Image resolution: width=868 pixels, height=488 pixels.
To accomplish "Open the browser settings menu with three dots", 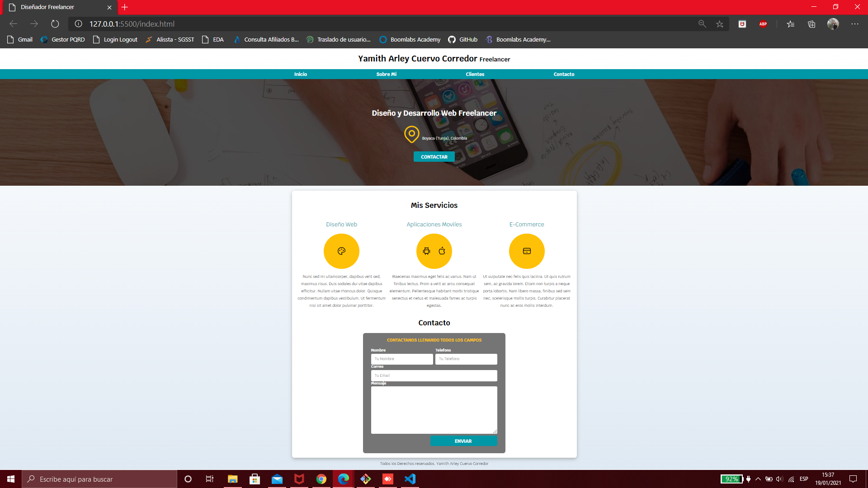I will click(855, 24).
